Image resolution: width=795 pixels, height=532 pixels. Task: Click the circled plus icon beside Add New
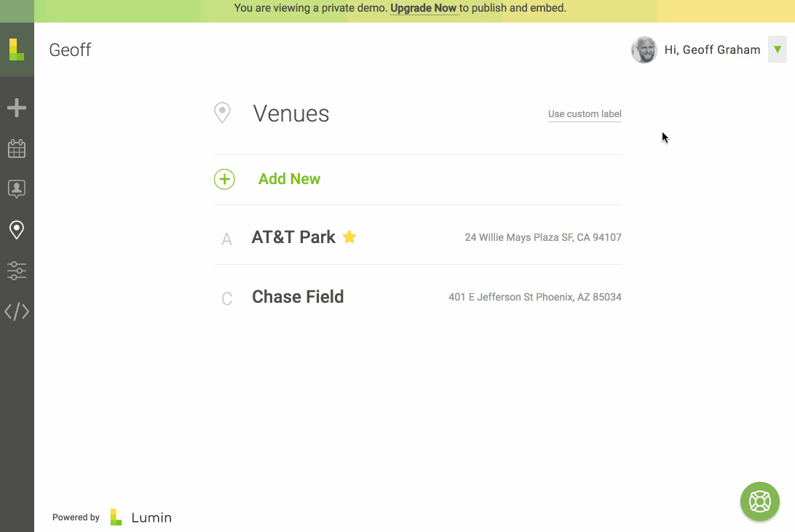pos(224,179)
